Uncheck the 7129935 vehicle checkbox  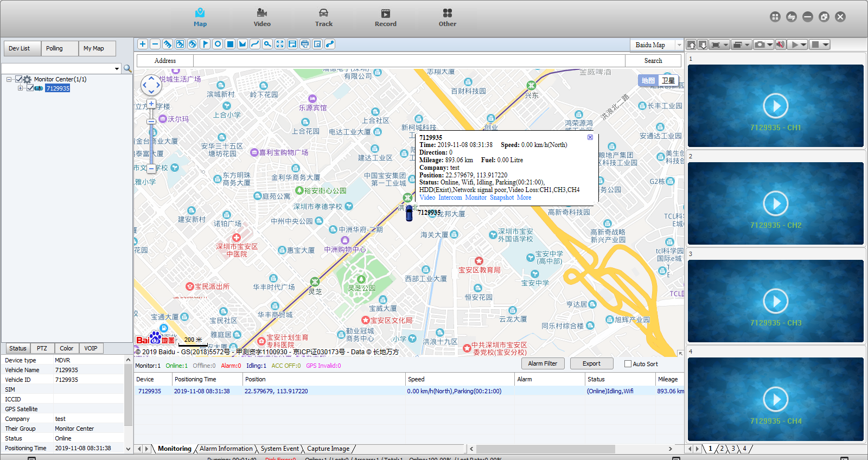click(x=30, y=88)
